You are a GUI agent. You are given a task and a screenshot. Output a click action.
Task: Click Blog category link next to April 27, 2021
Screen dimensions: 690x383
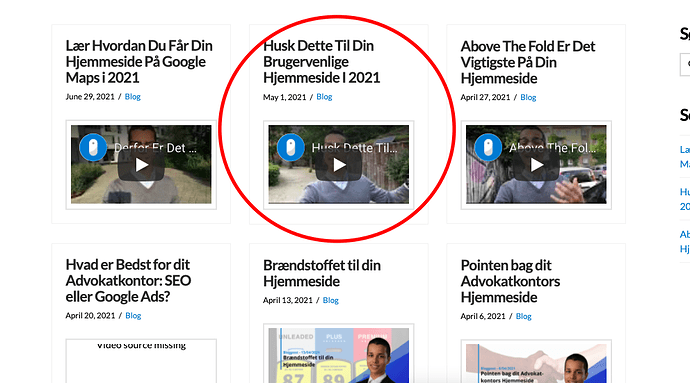pyautogui.click(x=528, y=97)
